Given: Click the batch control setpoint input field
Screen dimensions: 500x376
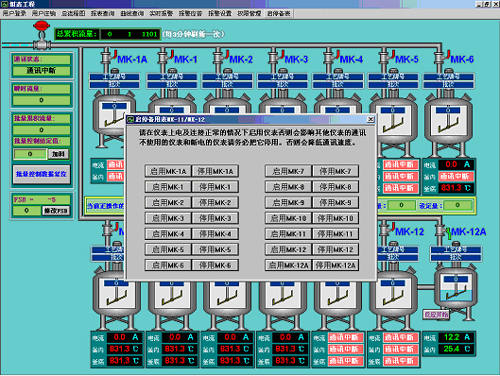Looking at the screenshot, I should [30, 154].
